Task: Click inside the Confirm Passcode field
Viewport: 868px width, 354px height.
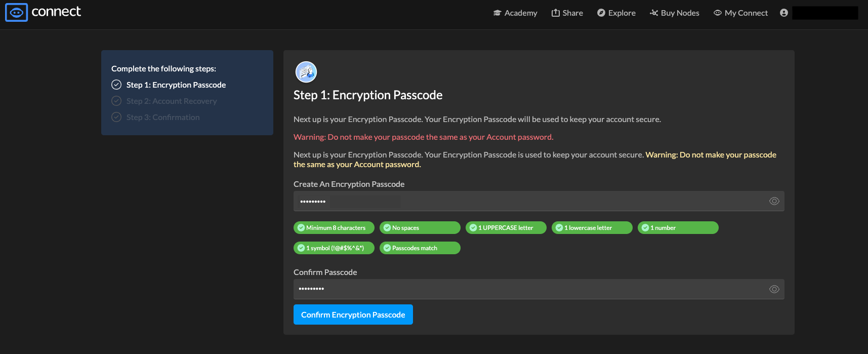Action: click(x=506, y=289)
